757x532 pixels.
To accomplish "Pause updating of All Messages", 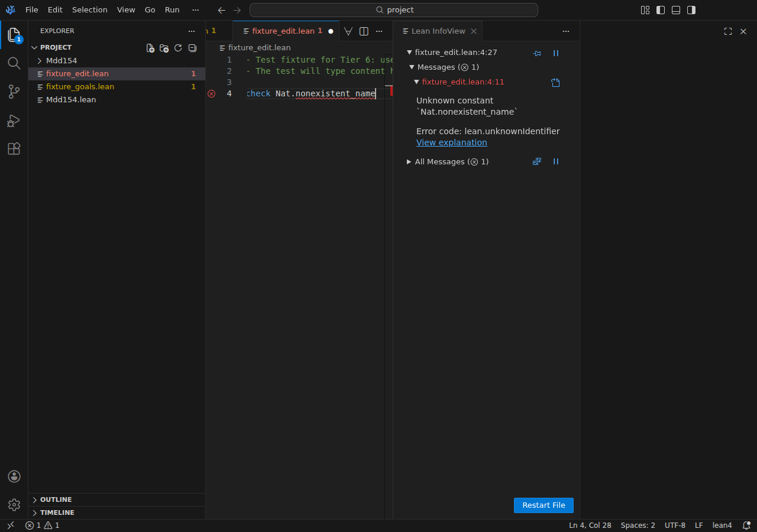I will [x=555, y=161].
